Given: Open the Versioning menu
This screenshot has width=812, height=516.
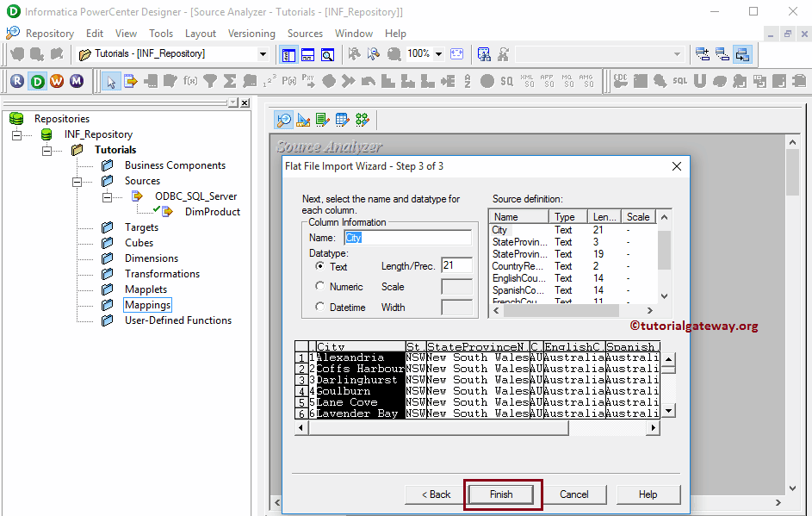Looking at the screenshot, I should (x=251, y=34).
